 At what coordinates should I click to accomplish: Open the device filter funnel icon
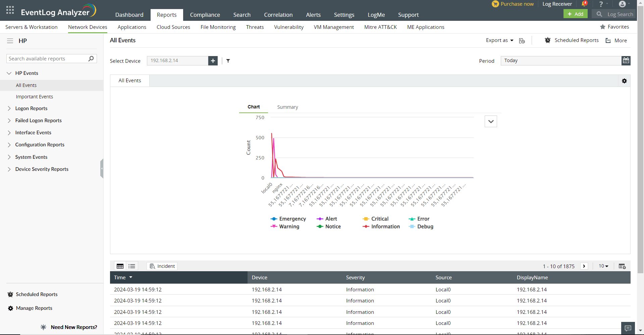[x=228, y=61]
